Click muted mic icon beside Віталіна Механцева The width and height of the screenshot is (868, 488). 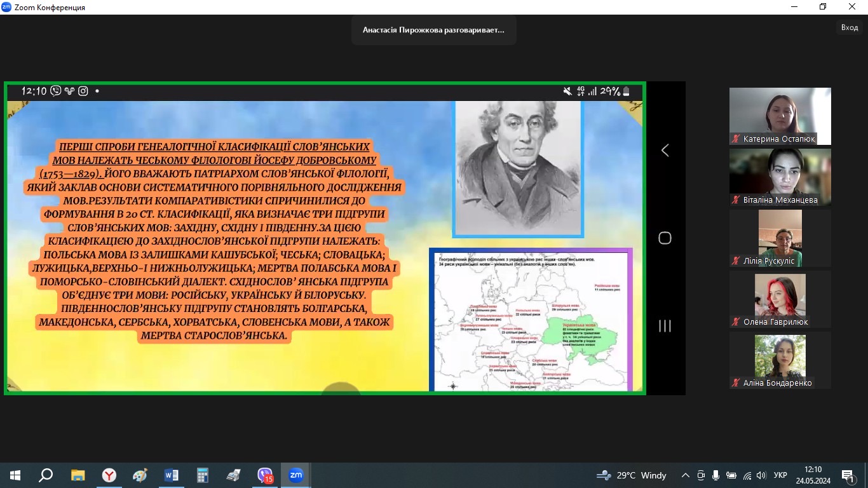tap(736, 200)
